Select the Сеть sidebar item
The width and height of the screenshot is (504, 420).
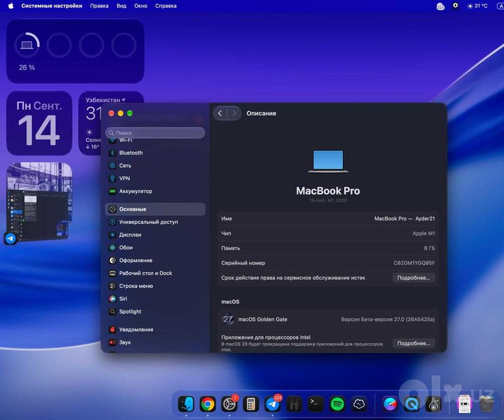[155, 166]
